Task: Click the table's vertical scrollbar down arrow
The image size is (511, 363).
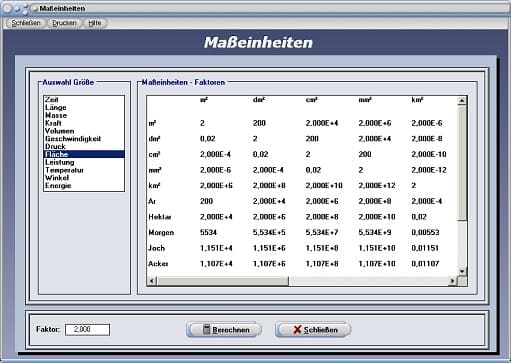Action: 462,272
